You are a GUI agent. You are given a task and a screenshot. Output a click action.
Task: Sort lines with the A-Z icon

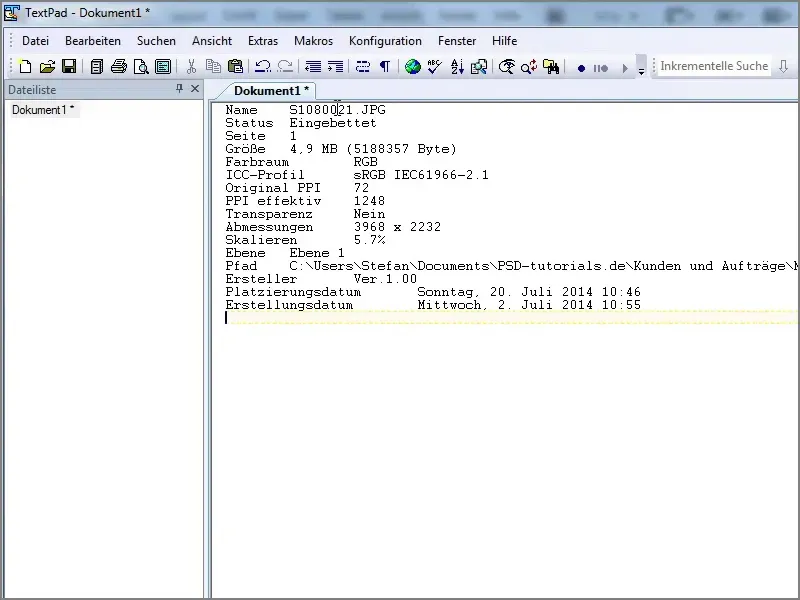click(457, 67)
